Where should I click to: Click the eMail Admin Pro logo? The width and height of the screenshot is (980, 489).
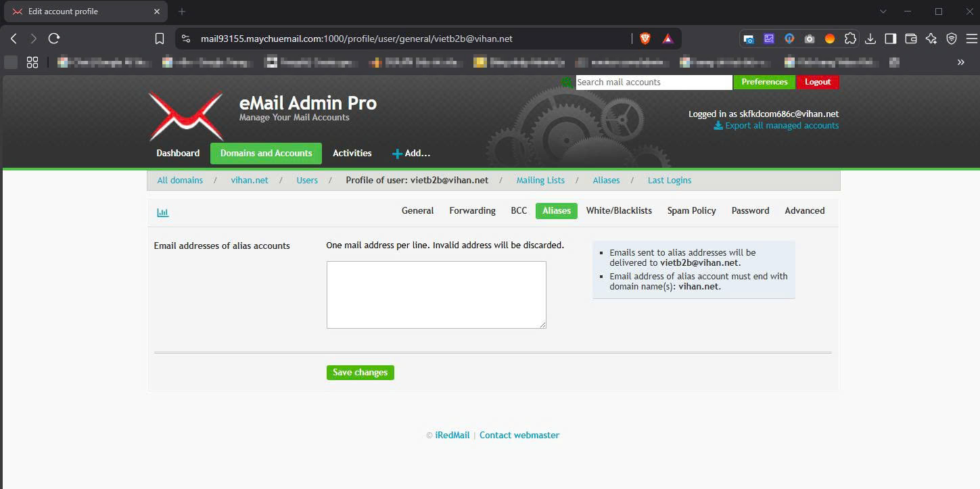[x=186, y=116]
